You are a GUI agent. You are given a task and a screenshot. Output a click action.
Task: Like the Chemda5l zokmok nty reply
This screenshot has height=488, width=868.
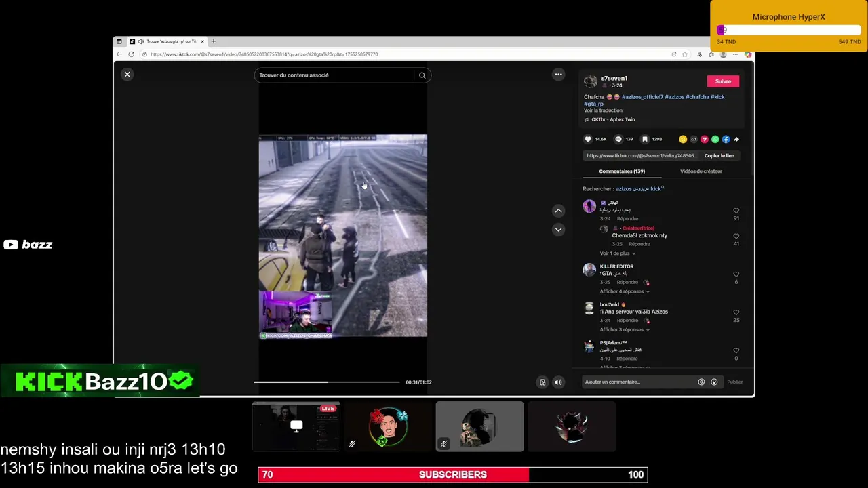pyautogui.click(x=736, y=236)
